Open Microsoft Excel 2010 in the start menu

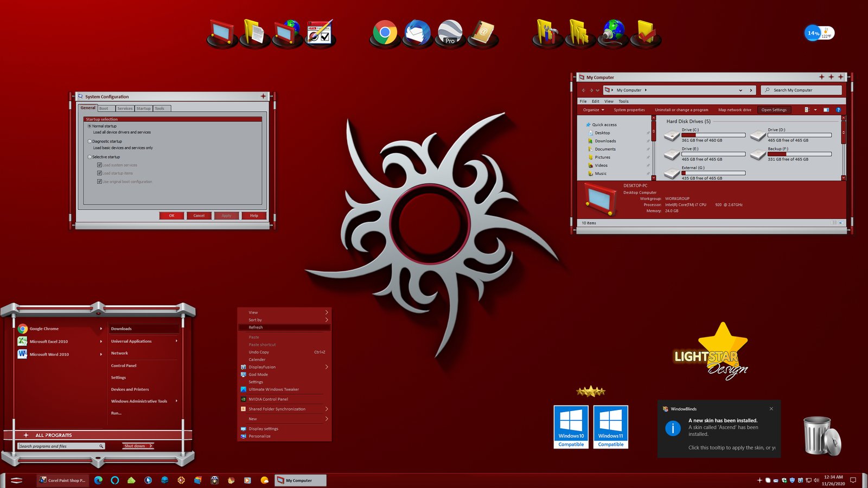click(49, 342)
